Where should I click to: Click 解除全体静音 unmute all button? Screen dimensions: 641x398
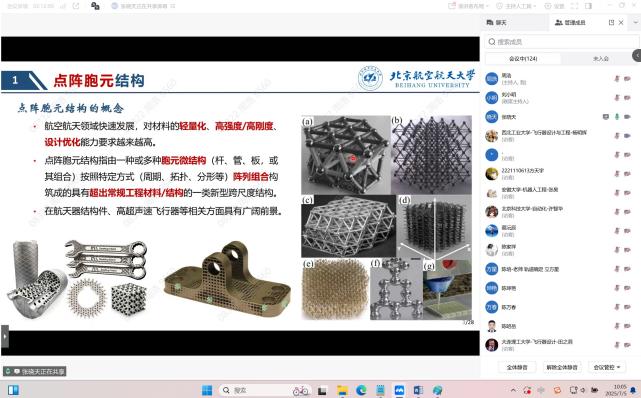[562, 367]
